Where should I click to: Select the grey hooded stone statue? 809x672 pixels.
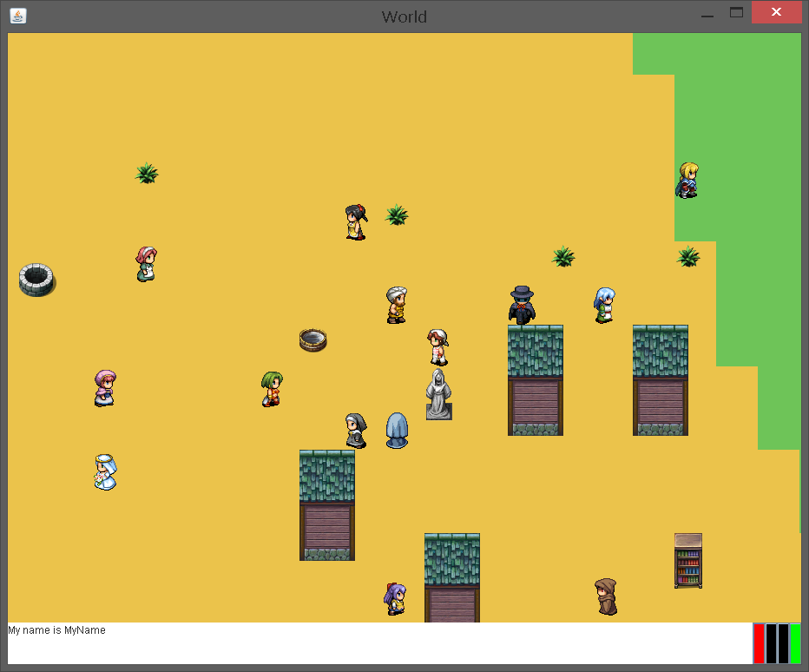tap(438, 394)
